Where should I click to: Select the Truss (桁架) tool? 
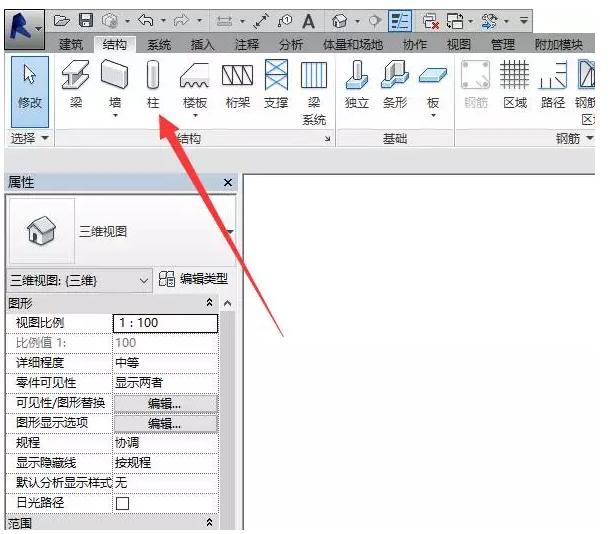tap(237, 84)
